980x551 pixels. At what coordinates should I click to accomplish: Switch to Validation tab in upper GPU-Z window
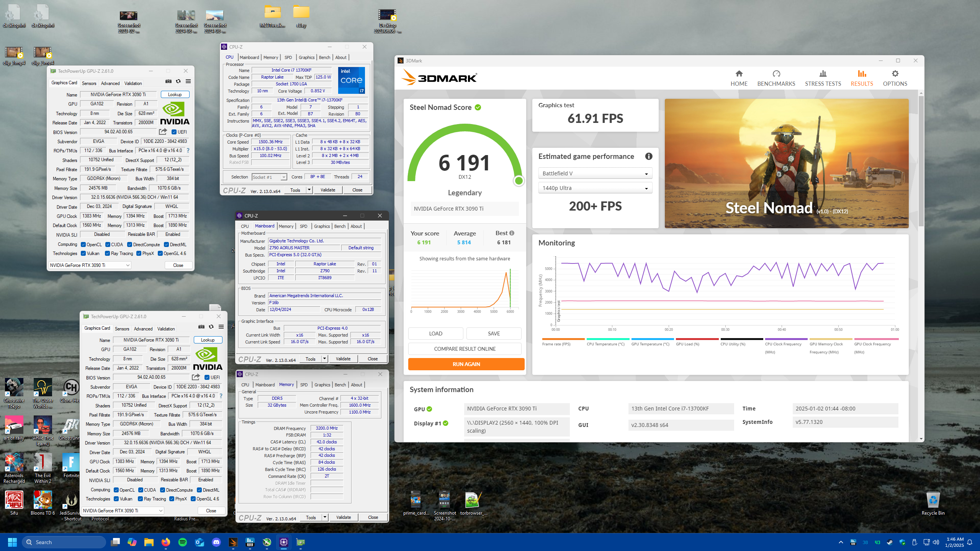coord(133,83)
